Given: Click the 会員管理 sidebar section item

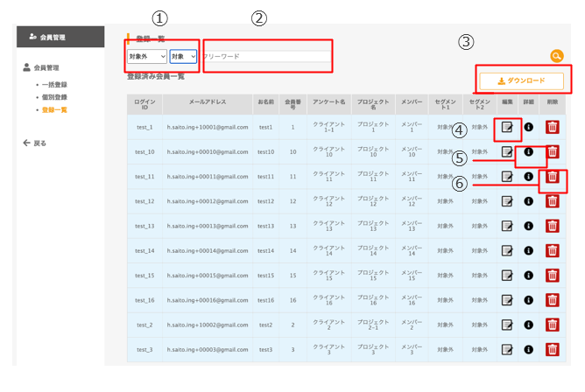Looking at the screenshot, I should (41, 68).
